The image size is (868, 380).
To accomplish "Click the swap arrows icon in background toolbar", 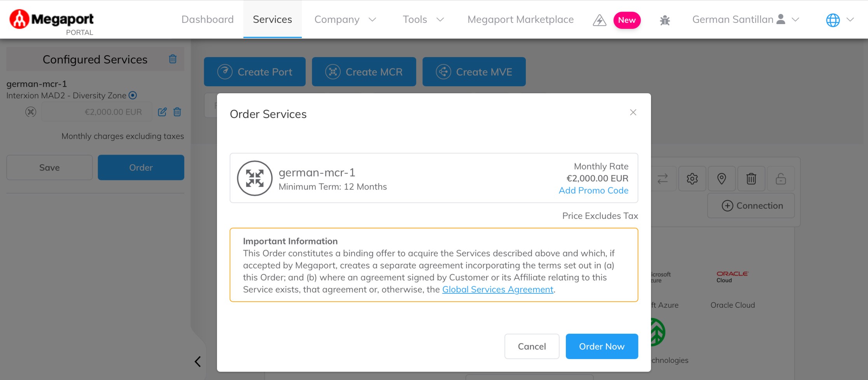I will click(663, 179).
